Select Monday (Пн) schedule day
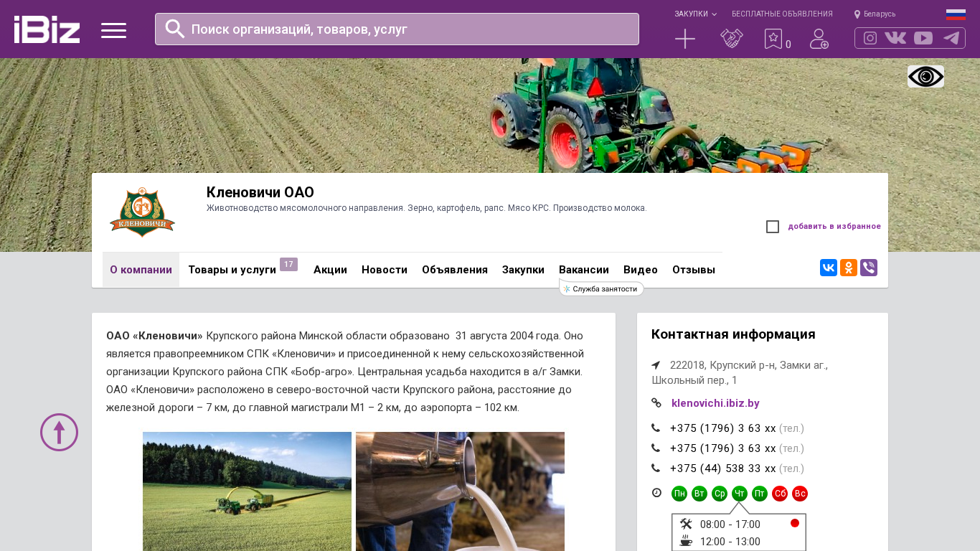This screenshot has width=980, height=551. point(679,494)
